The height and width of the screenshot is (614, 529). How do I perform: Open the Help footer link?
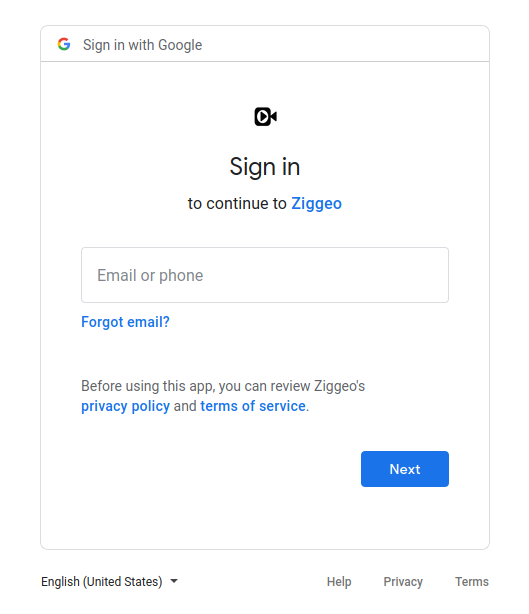pyautogui.click(x=339, y=581)
